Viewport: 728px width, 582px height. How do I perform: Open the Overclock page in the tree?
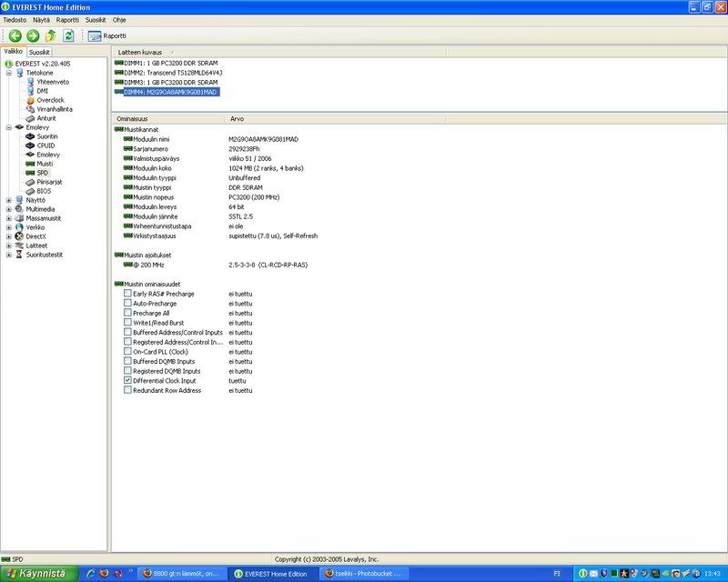pos(50,100)
